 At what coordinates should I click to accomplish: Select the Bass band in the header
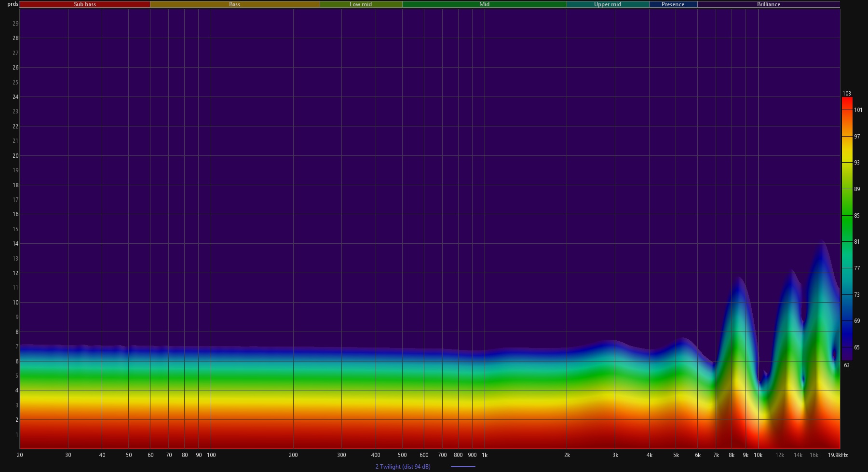tap(234, 4)
